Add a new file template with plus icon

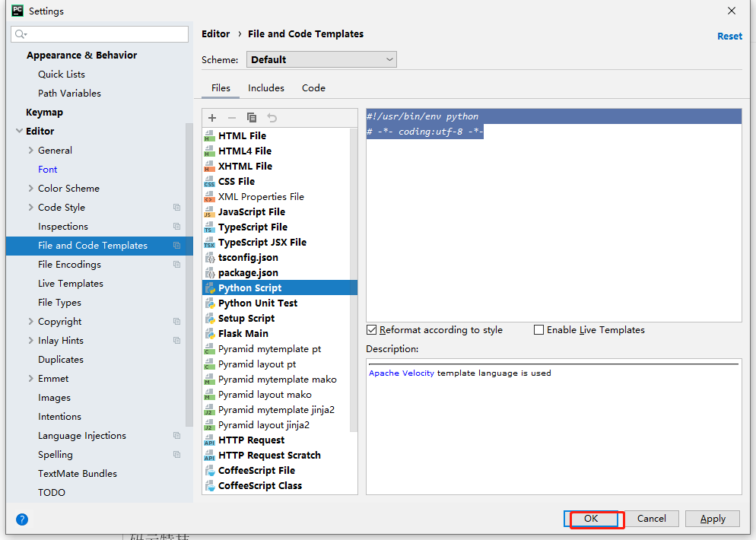click(x=212, y=118)
